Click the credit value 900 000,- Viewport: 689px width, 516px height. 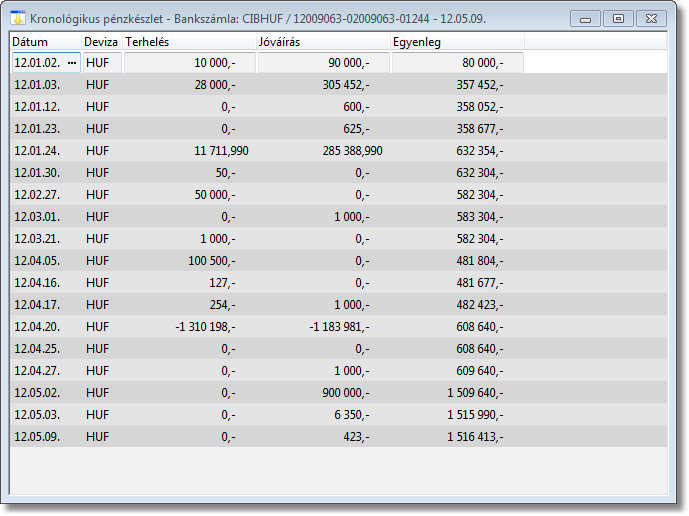346,392
